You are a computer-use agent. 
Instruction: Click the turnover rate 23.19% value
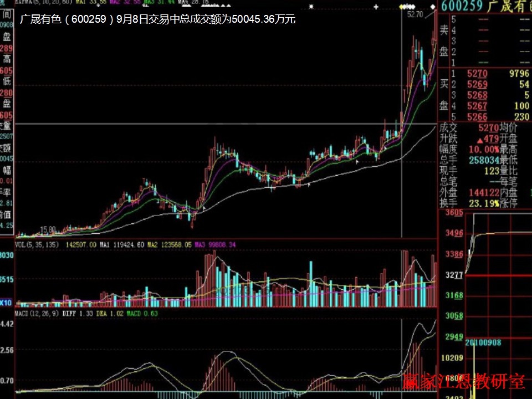[x=481, y=203]
